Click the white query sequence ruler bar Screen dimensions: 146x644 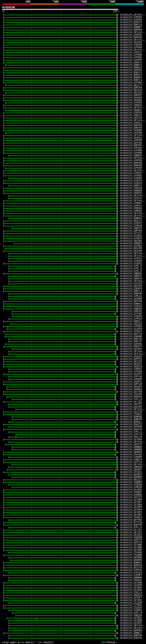coord(60,9)
